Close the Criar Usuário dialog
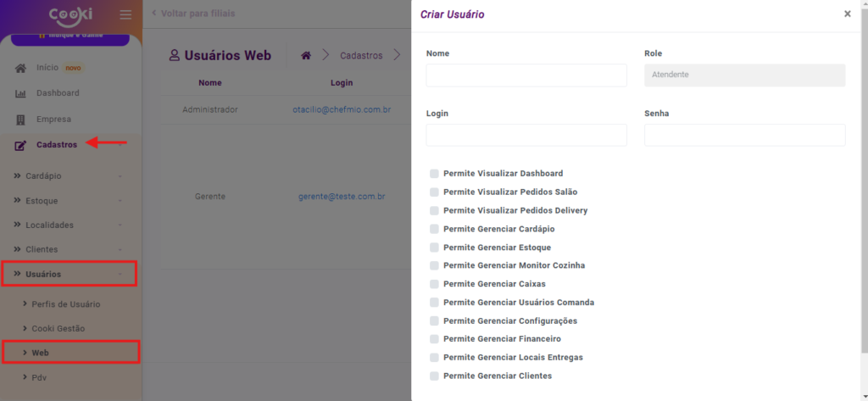 tap(847, 14)
